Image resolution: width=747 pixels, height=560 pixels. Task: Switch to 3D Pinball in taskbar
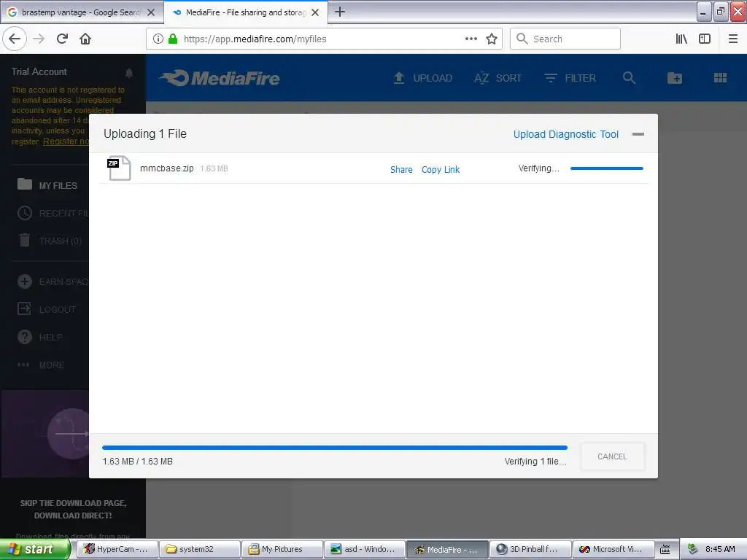pyautogui.click(x=530, y=549)
